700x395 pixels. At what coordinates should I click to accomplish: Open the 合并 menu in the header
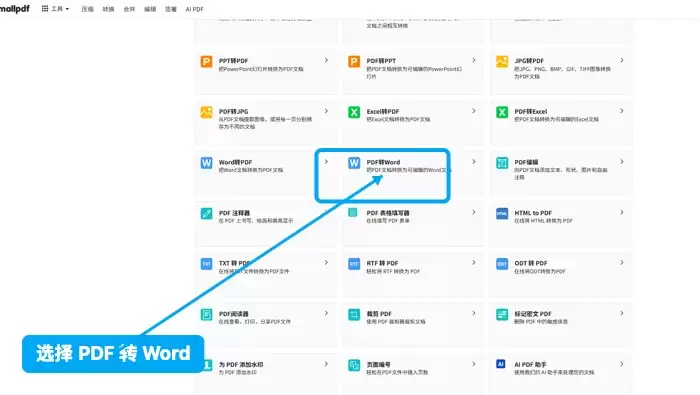tap(129, 9)
